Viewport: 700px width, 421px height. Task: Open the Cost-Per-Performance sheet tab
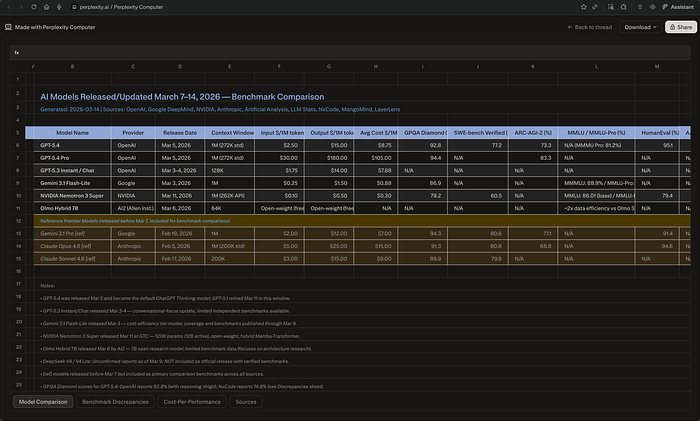(192, 402)
